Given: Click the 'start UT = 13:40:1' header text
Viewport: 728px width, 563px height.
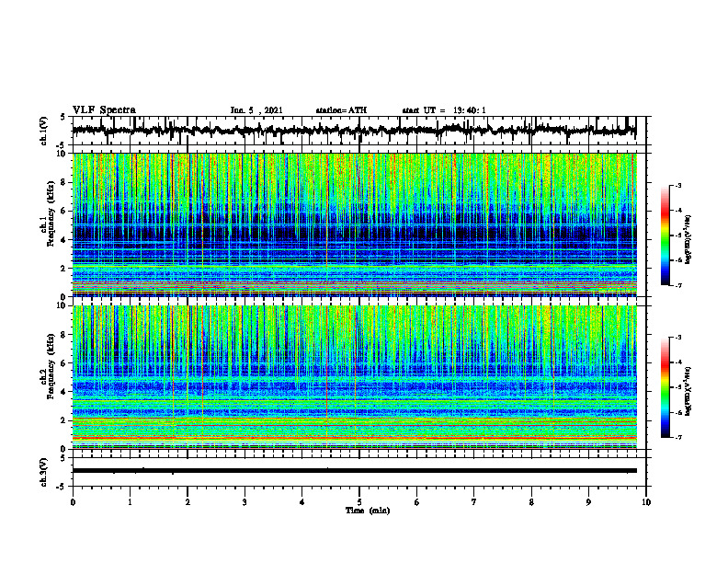Looking at the screenshot, I should tap(444, 110).
